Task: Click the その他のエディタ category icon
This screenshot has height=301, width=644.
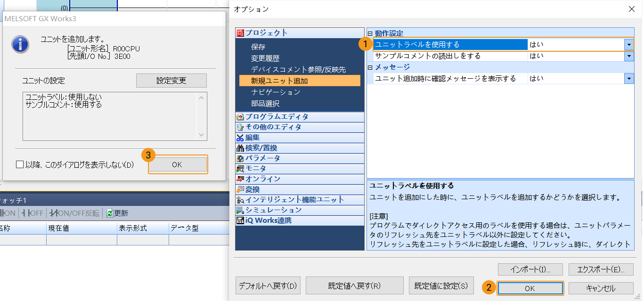Action: click(x=240, y=127)
